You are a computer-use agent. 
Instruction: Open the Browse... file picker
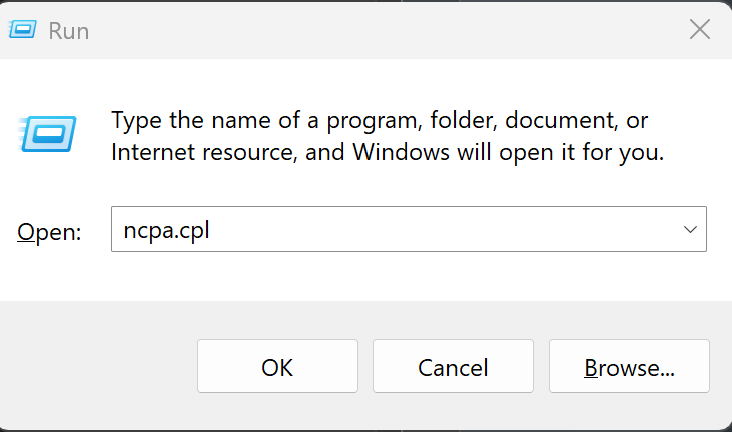click(x=629, y=367)
